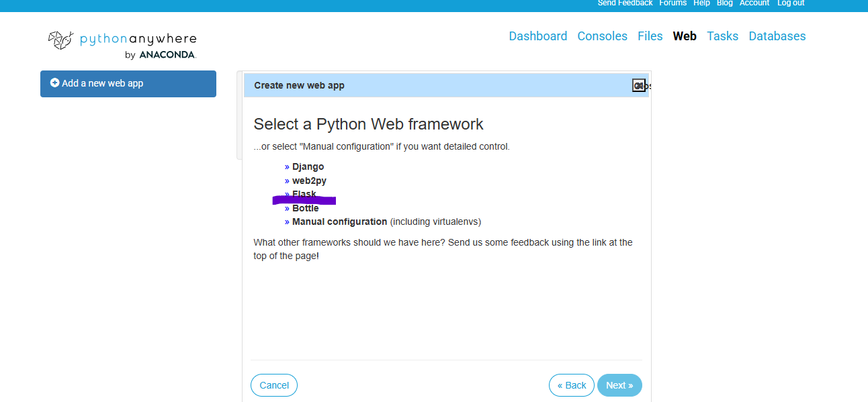
Task: Click the Select a Python Web framework heading
Action: click(x=368, y=124)
